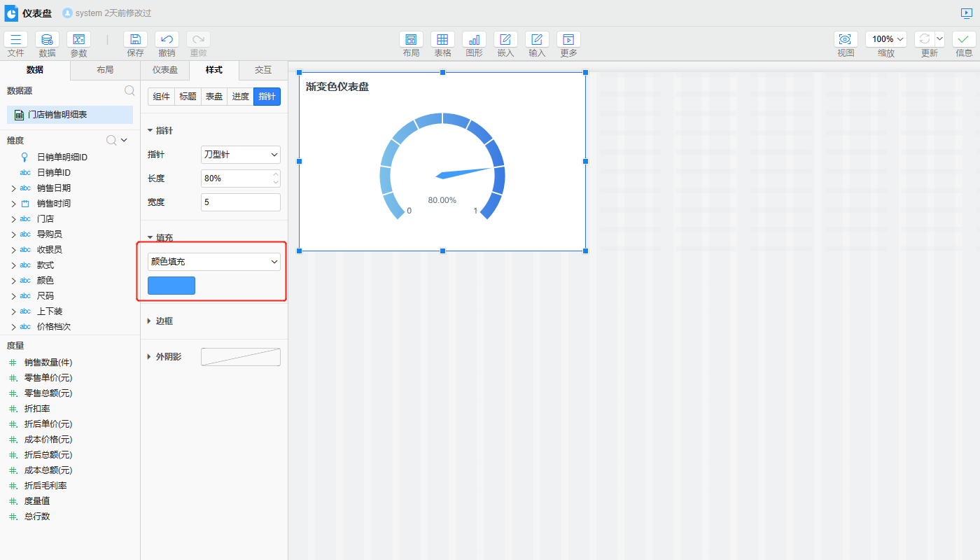Image resolution: width=980 pixels, height=560 pixels.
Task: Click the View icon at top right
Action: click(846, 40)
